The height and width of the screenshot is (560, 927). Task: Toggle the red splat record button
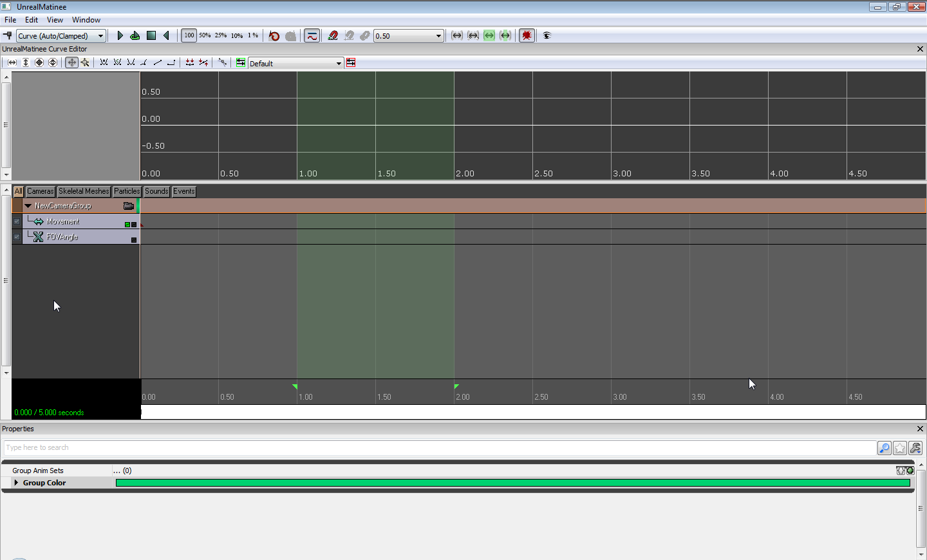tap(527, 35)
